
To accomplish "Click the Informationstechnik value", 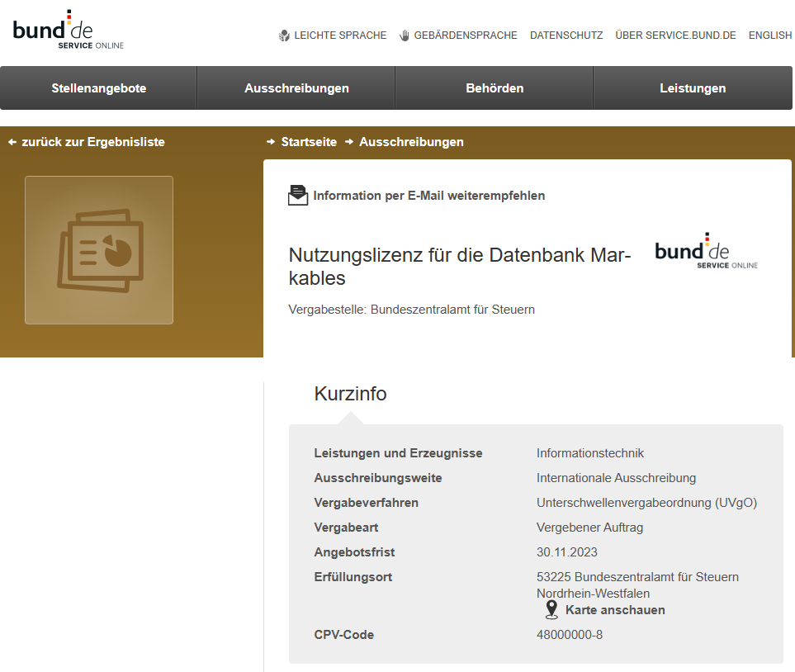I will [x=590, y=453].
